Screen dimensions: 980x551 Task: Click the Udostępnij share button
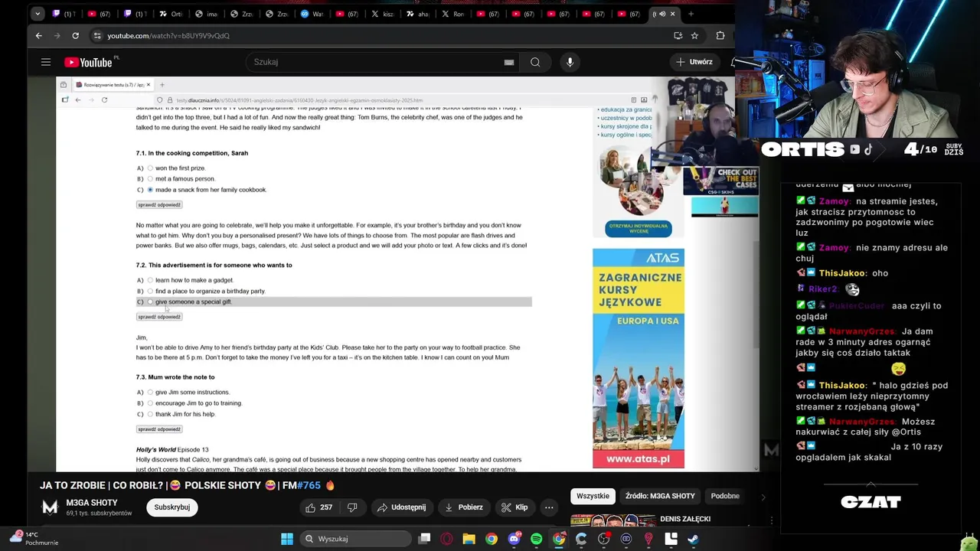[x=402, y=507]
